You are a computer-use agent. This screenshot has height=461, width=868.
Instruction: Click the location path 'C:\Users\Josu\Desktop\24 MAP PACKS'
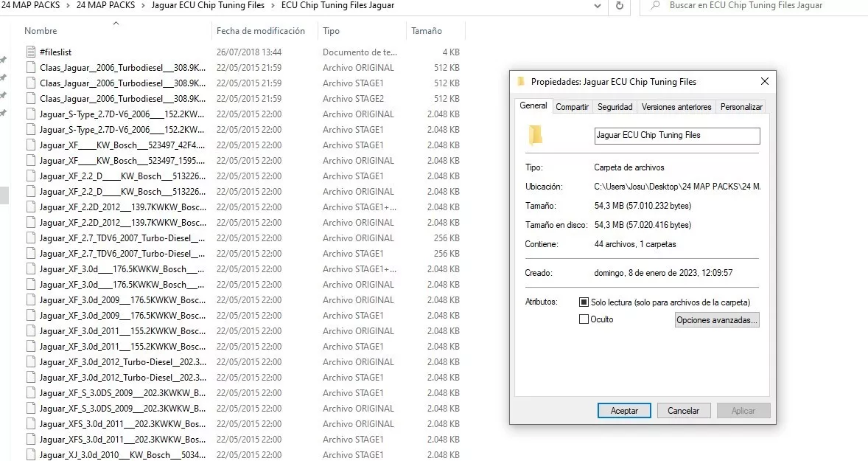(x=677, y=187)
